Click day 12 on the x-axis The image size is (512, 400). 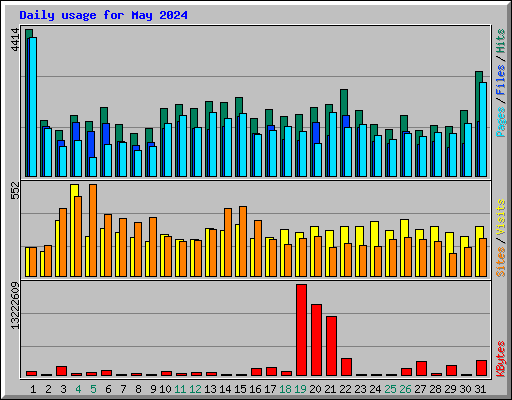click(x=195, y=389)
